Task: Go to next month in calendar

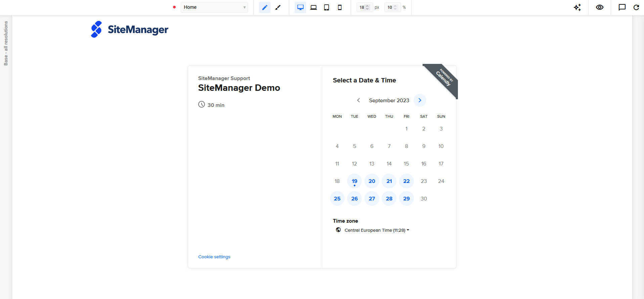Action: [x=420, y=100]
